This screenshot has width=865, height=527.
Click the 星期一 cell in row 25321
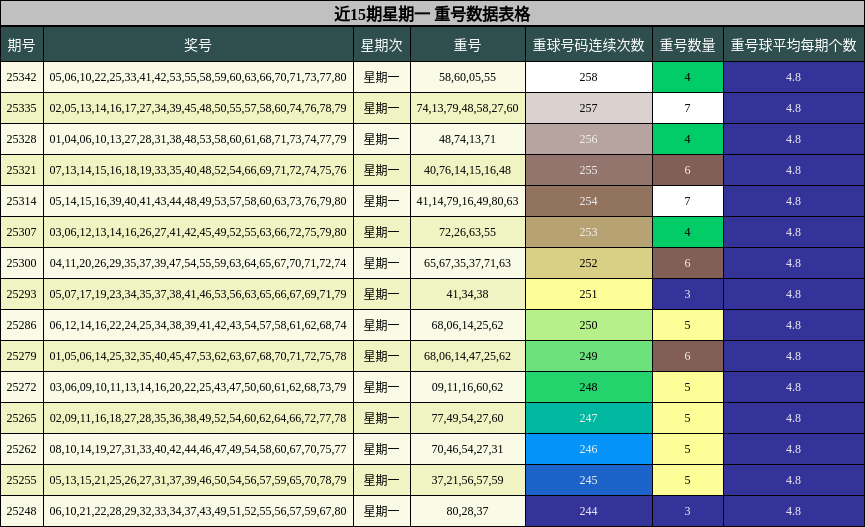coord(382,170)
